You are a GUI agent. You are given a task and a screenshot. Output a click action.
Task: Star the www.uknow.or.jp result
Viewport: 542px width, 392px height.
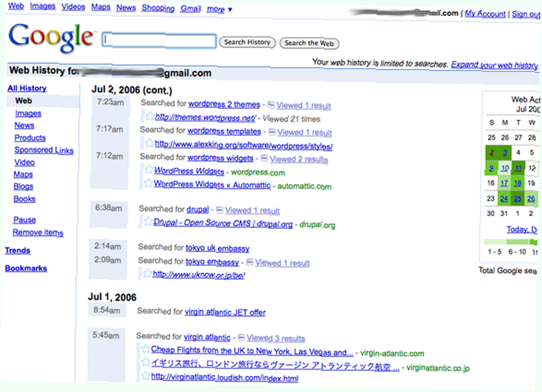(x=147, y=273)
